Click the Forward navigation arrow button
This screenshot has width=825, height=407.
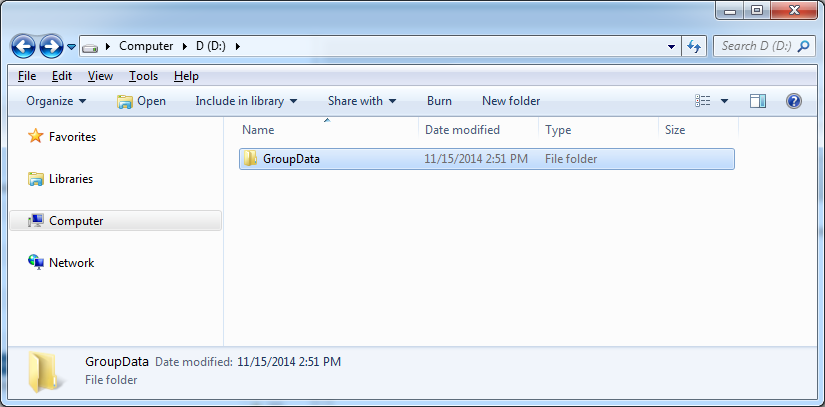[52, 47]
